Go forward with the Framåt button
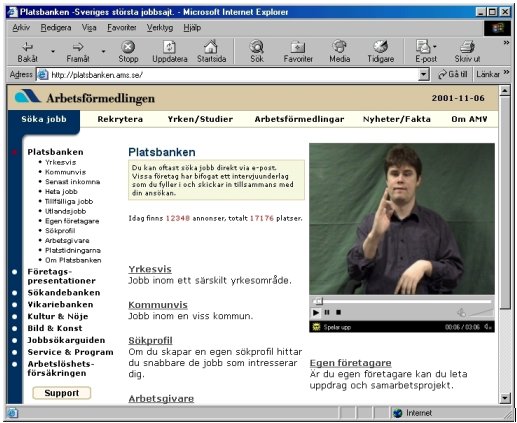Viewport: 517px width, 423px height. coord(78,52)
